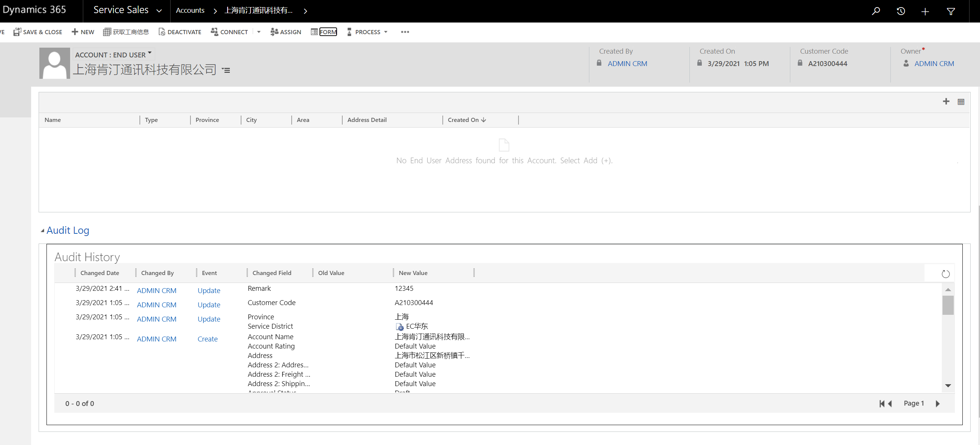The height and width of the screenshot is (445, 980).
Task: Click Dynamics 365 home label
Action: [x=34, y=9]
